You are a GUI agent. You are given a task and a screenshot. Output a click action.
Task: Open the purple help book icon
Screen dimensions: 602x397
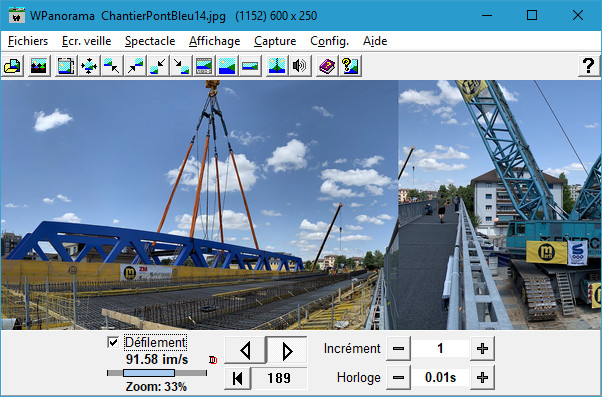point(327,66)
